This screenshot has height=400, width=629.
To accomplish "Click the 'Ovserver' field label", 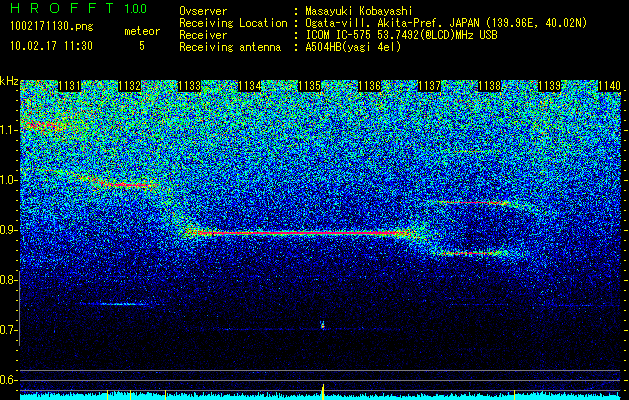I will [203, 12].
